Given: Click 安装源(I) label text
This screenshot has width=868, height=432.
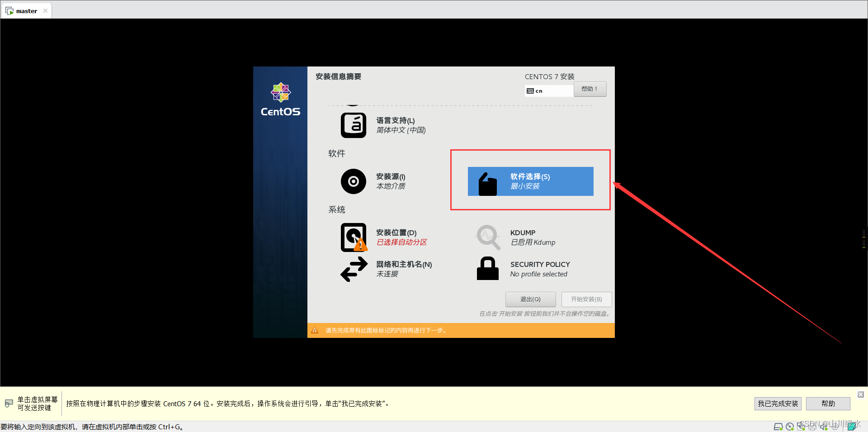Looking at the screenshot, I should 391,176.
